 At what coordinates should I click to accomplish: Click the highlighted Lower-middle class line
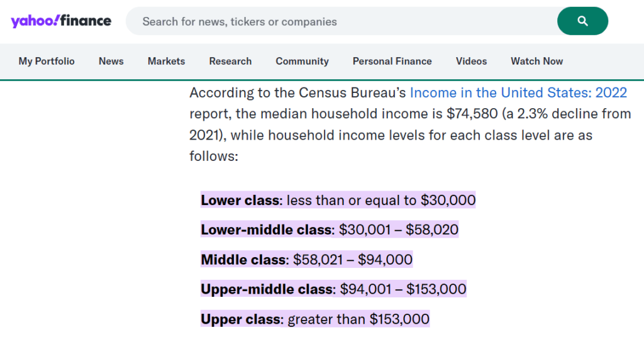[x=330, y=230]
